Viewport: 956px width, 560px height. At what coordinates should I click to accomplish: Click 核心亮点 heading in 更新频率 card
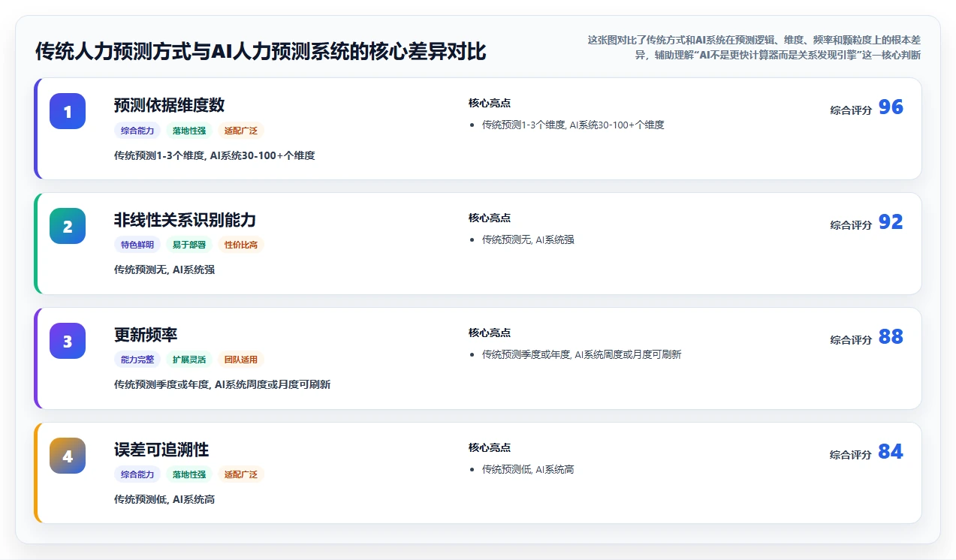pos(490,333)
